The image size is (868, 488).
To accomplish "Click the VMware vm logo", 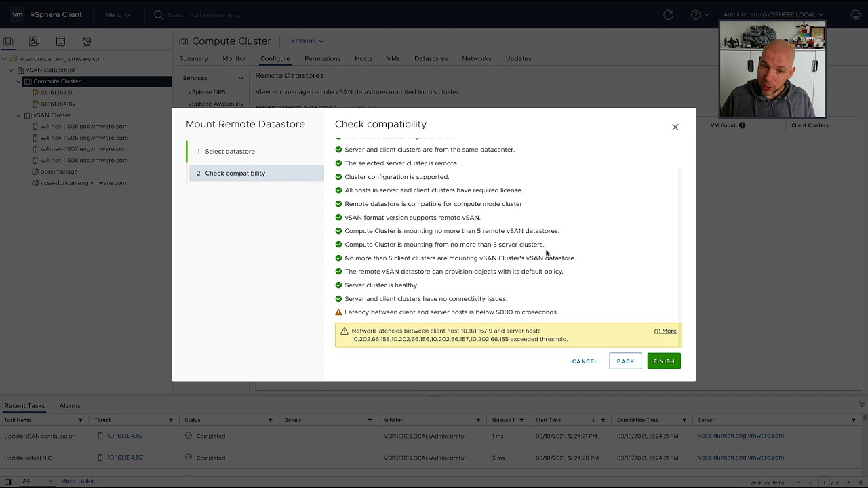I will pos(18,14).
